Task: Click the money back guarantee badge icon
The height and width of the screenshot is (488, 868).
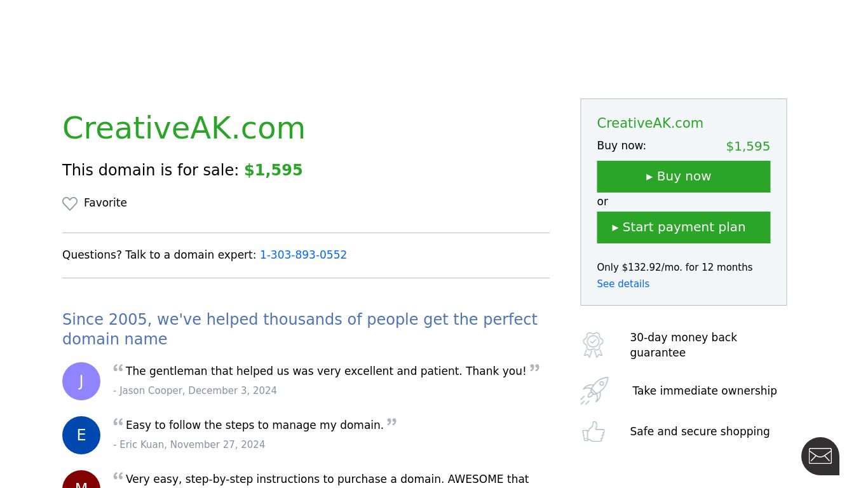Action: point(593,344)
